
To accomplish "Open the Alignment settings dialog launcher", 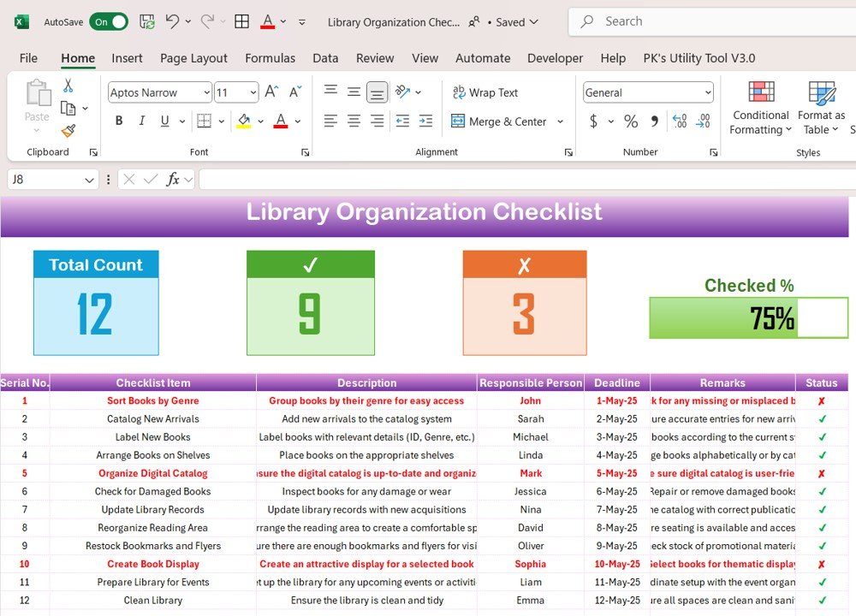I will (569, 153).
